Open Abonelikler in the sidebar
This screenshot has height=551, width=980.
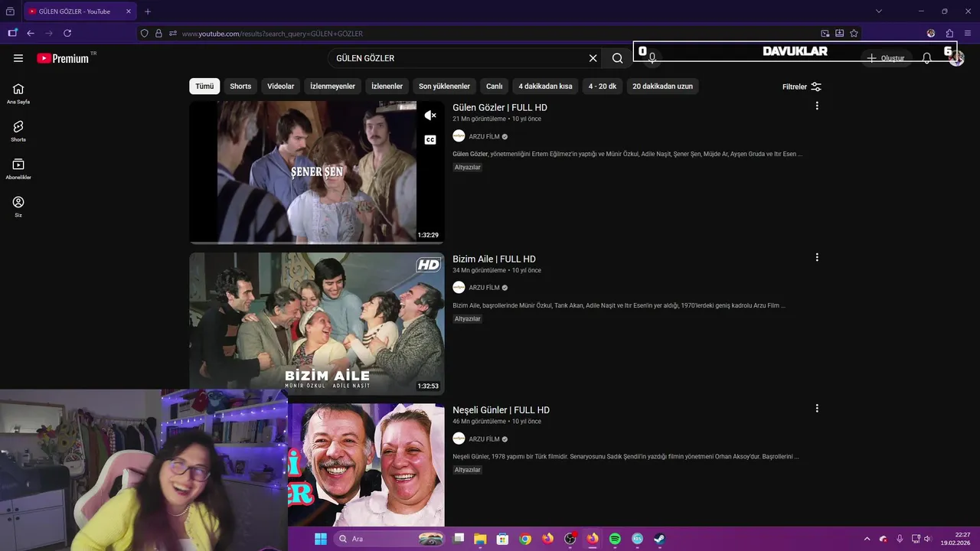coord(18,169)
